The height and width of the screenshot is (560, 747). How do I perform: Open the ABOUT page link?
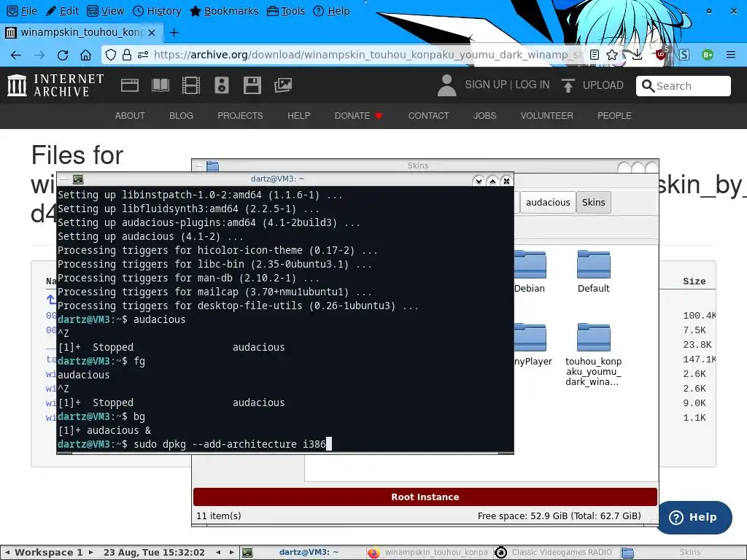coord(130,116)
